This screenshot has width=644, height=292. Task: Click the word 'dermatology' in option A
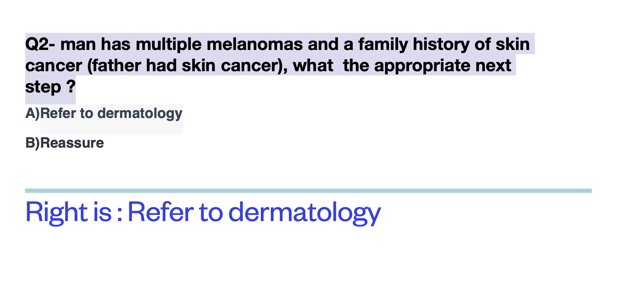(x=140, y=113)
